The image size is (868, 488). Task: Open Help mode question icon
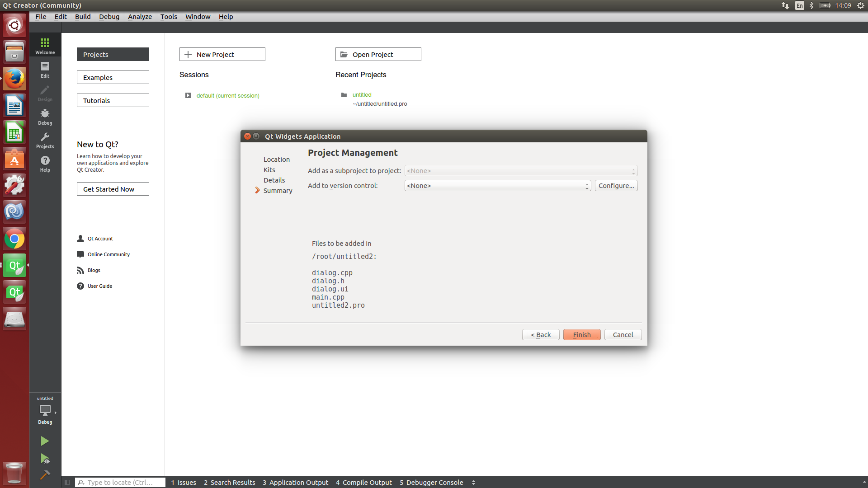pos(45,164)
